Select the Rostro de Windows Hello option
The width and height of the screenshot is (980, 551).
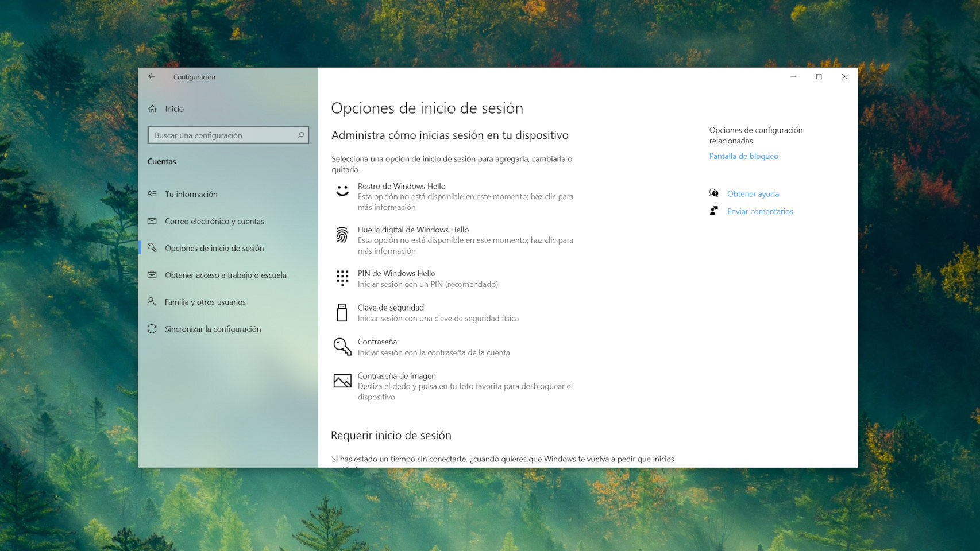pos(402,187)
